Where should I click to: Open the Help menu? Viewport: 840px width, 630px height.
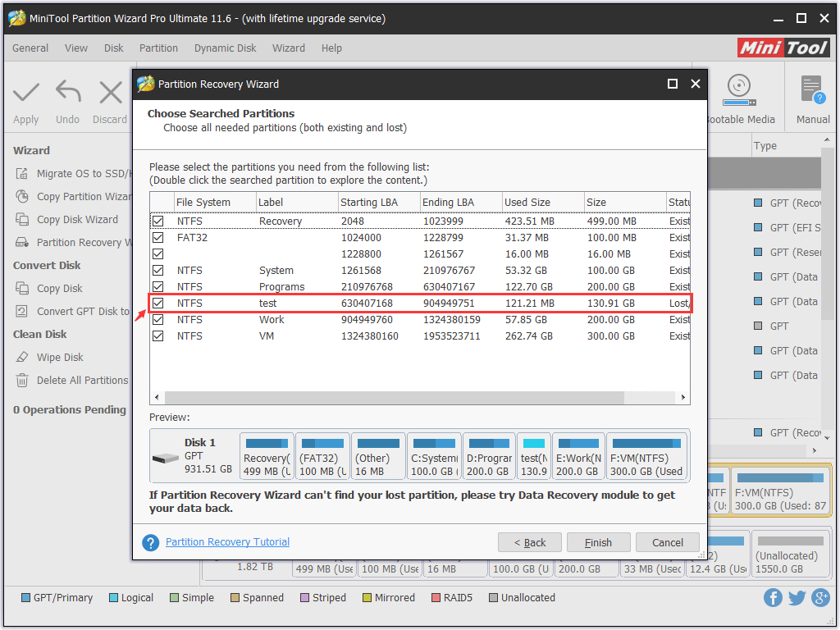(331, 48)
